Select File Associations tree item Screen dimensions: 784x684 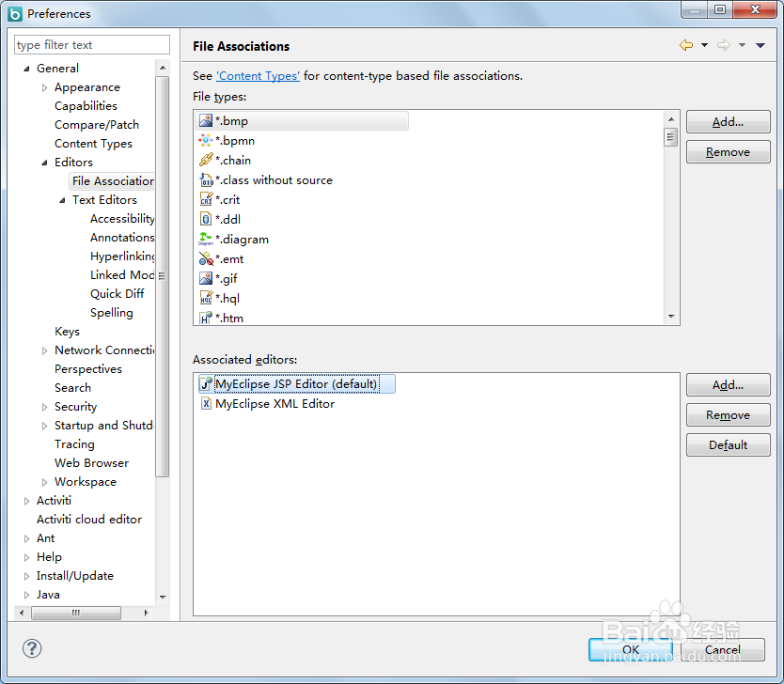coord(113,181)
